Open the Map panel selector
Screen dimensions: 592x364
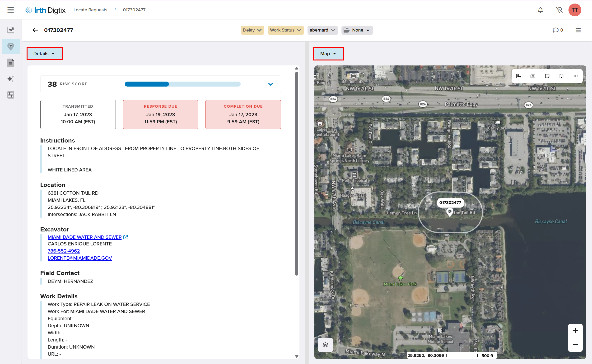328,53
